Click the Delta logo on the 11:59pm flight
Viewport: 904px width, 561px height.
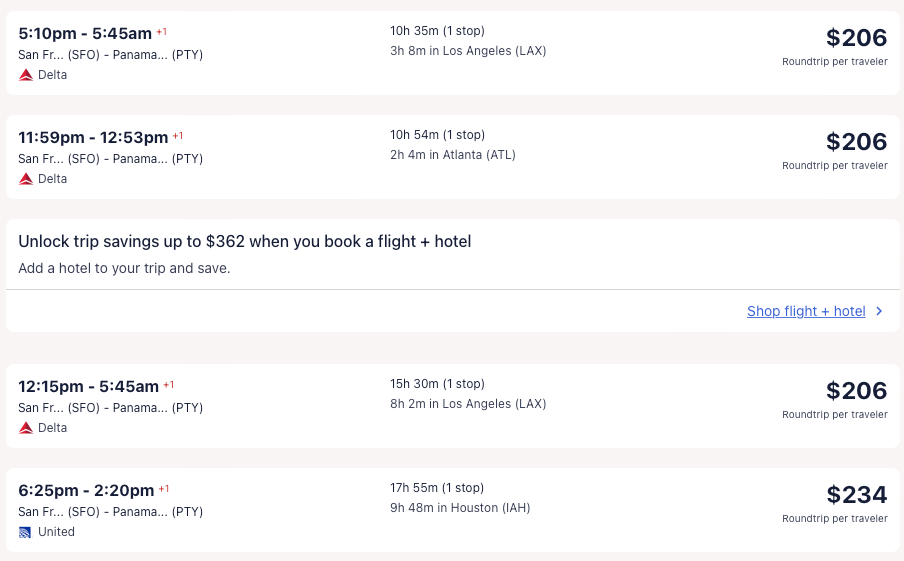26,179
